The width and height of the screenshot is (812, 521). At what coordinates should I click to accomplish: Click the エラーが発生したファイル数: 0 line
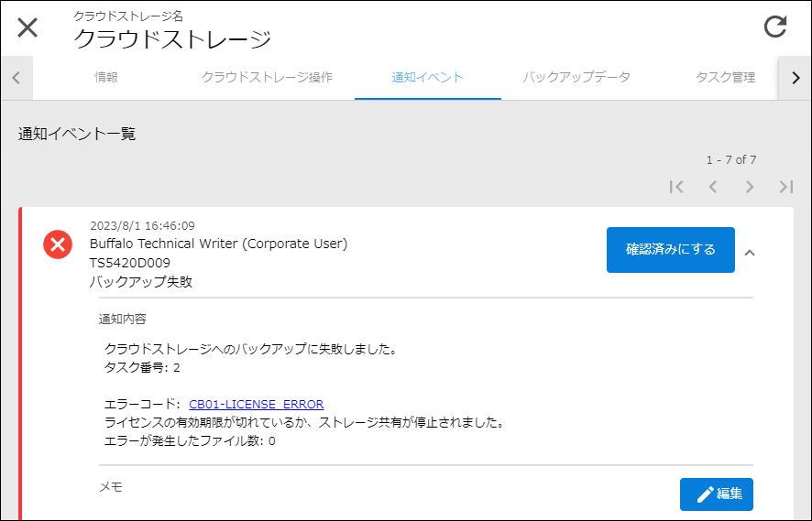pyautogui.click(x=190, y=441)
